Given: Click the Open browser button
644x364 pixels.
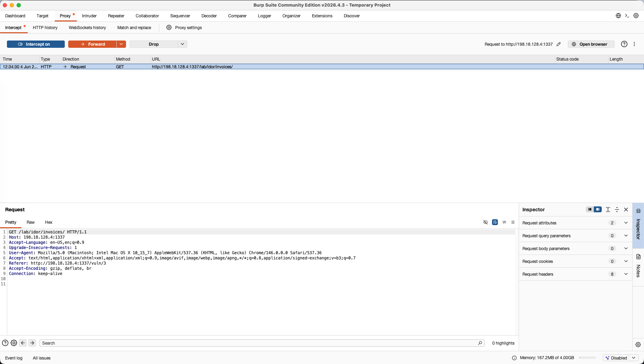Looking at the screenshot, I should click(x=591, y=44).
